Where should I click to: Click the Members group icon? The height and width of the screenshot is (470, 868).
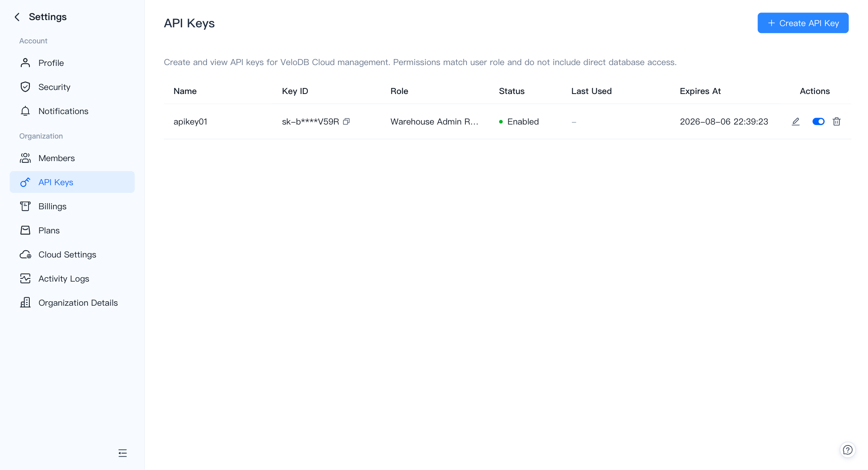click(x=25, y=158)
